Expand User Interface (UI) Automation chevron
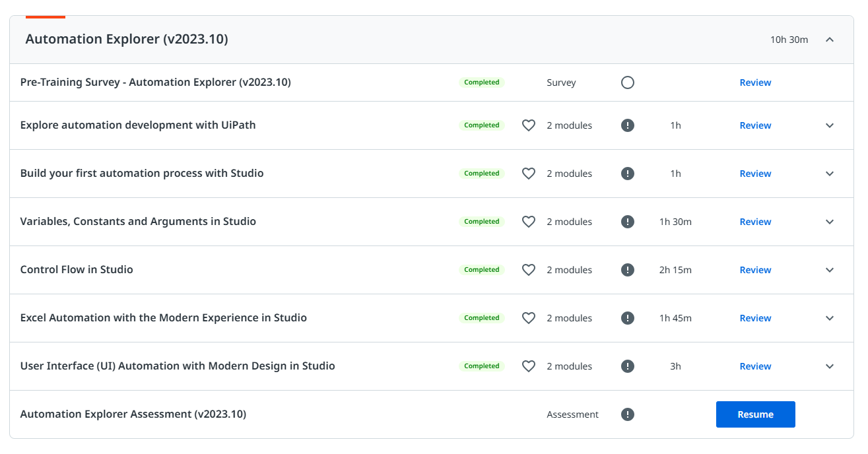 pyautogui.click(x=830, y=366)
